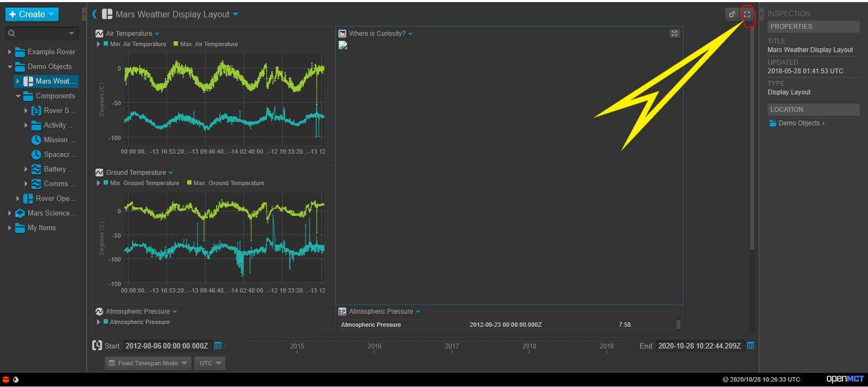This screenshot has width=868, height=387.
Task: Click the 7.58 pressure value cell
Action: point(624,325)
